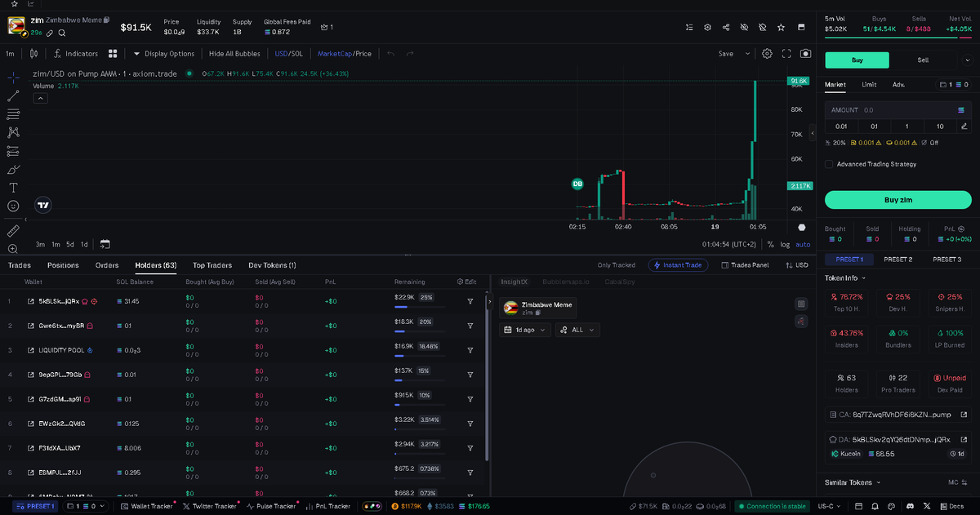Switch to the Trades tab
Screen dimensions: 980x515
[x=19, y=265]
